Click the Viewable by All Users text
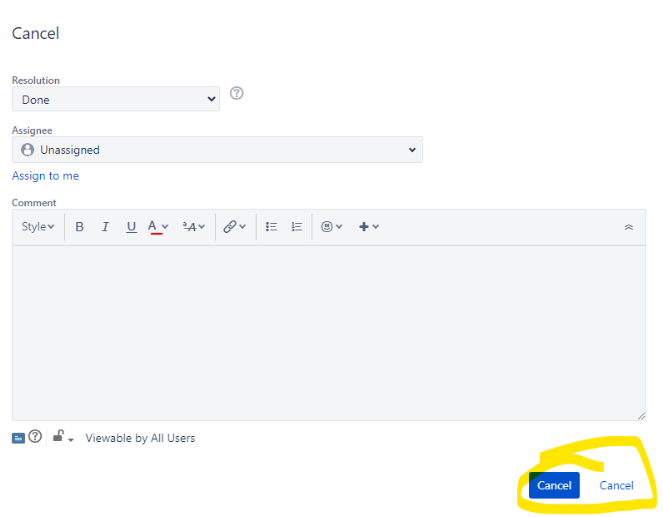 (140, 438)
